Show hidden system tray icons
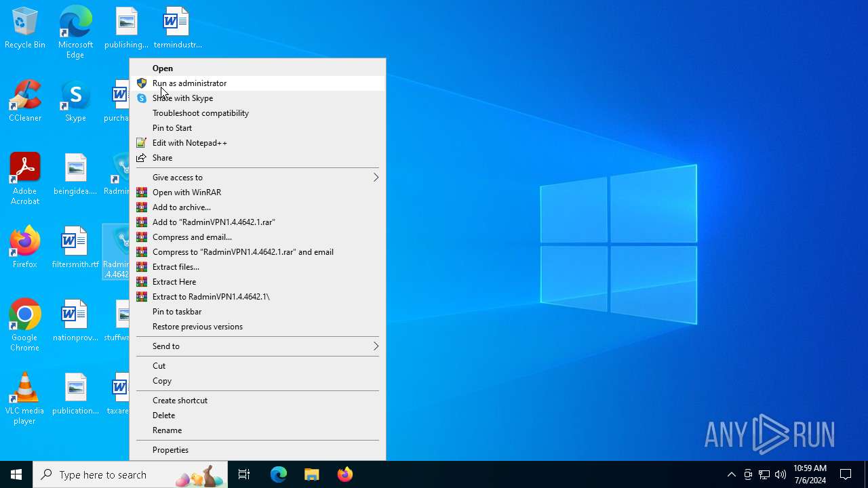Viewport: 868px width, 488px height. click(x=732, y=474)
